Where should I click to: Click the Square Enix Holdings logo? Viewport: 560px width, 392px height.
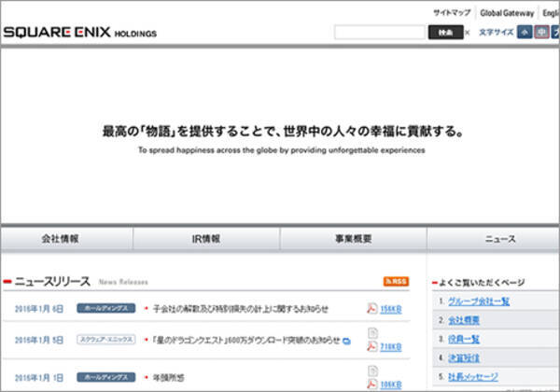pos(80,33)
